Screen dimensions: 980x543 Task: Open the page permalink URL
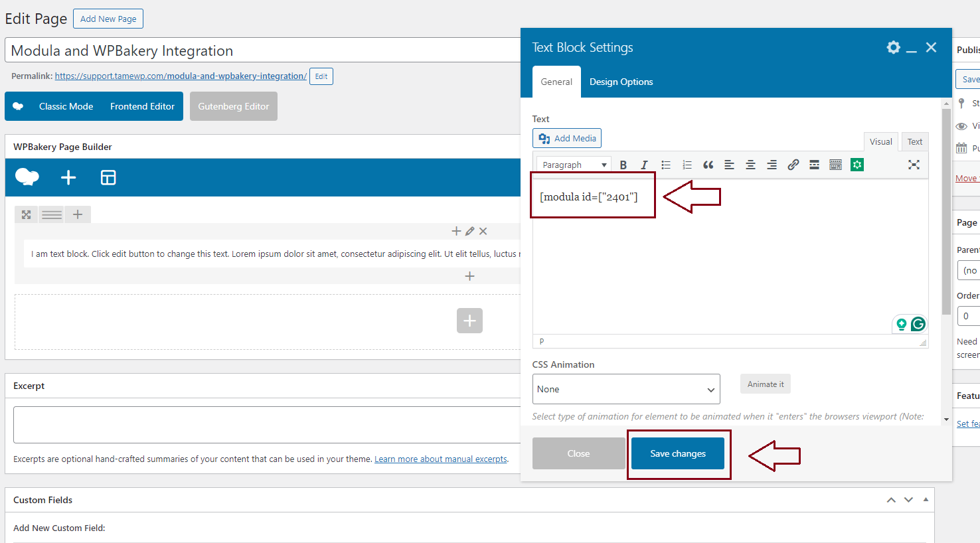click(x=181, y=76)
